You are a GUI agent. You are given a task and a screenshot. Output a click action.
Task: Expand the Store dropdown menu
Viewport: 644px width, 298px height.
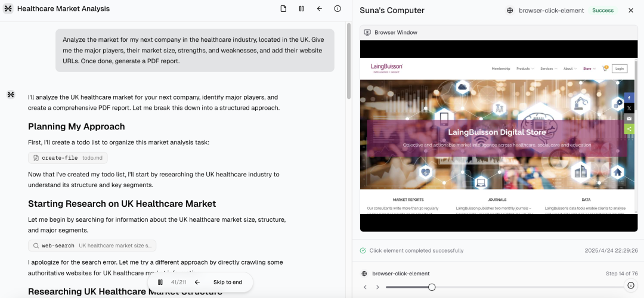(x=590, y=69)
